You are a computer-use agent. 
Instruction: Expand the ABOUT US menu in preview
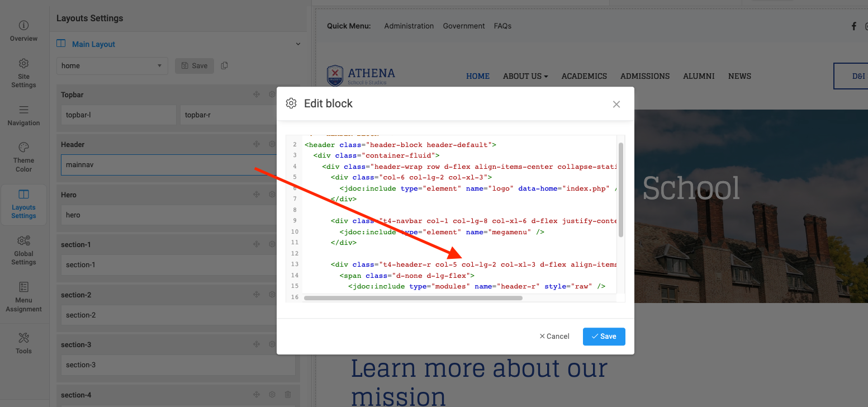[x=525, y=76]
